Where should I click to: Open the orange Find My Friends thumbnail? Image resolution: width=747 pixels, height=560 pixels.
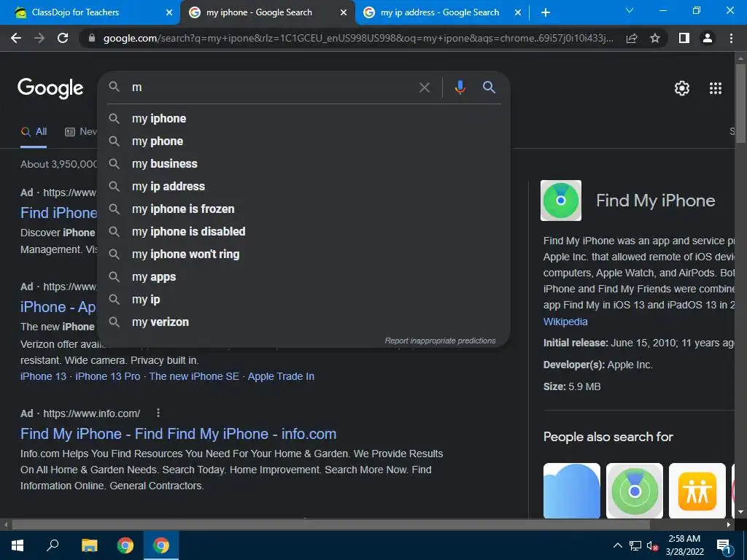coord(697,491)
